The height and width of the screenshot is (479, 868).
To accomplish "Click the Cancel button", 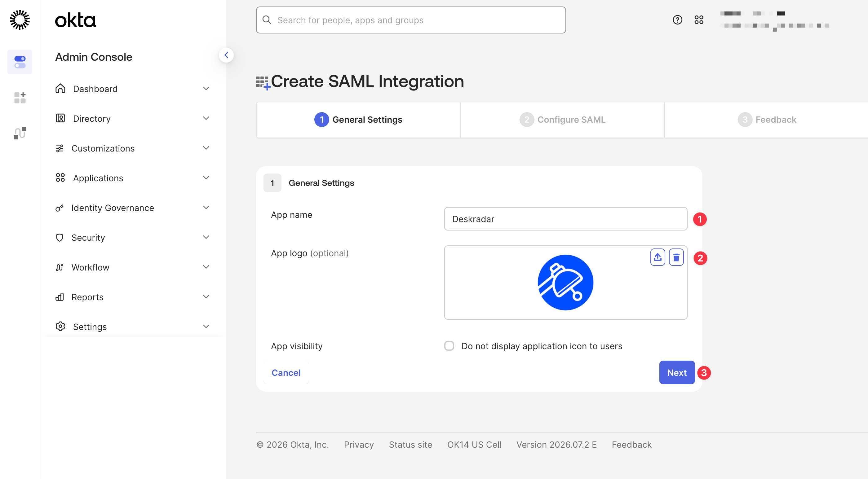I will pos(286,372).
